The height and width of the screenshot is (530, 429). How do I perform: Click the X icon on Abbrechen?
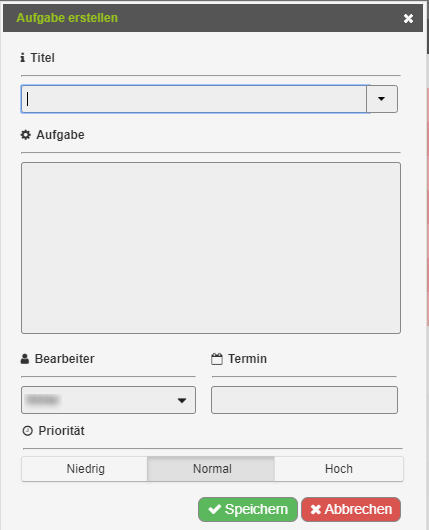point(315,509)
